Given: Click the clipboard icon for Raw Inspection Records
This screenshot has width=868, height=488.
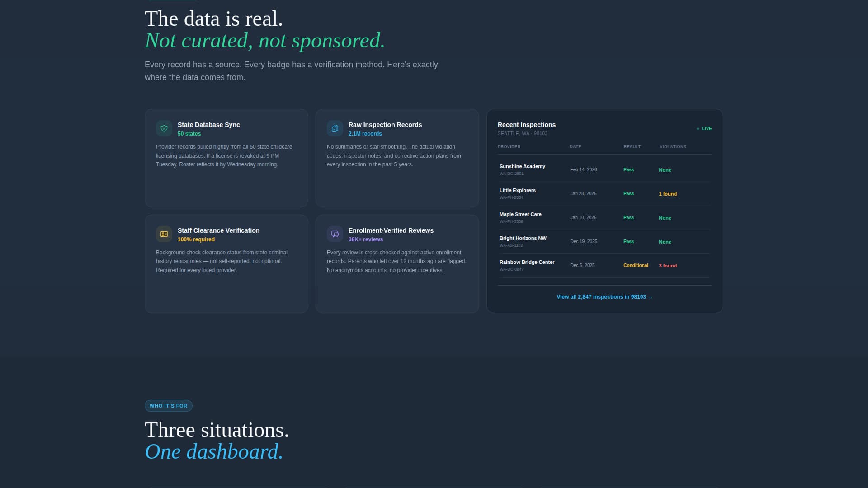Looking at the screenshot, I should (x=335, y=128).
